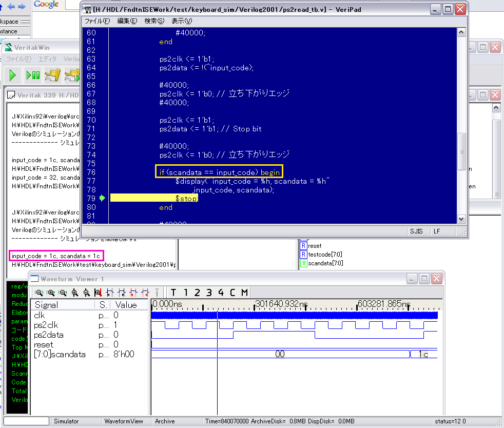The height and width of the screenshot is (428, 504).
Task: Click marker button 2 in waveform toolbar
Action: coord(197,293)
